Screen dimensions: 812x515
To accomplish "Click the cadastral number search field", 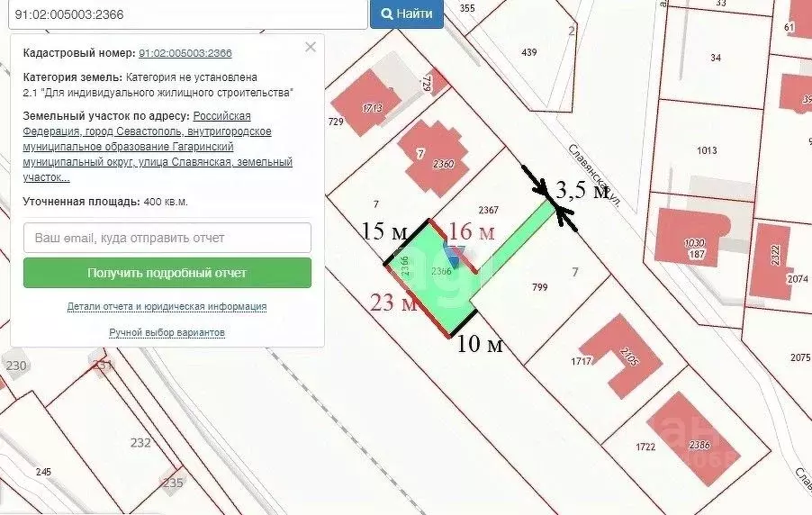I will coord(184,14).
